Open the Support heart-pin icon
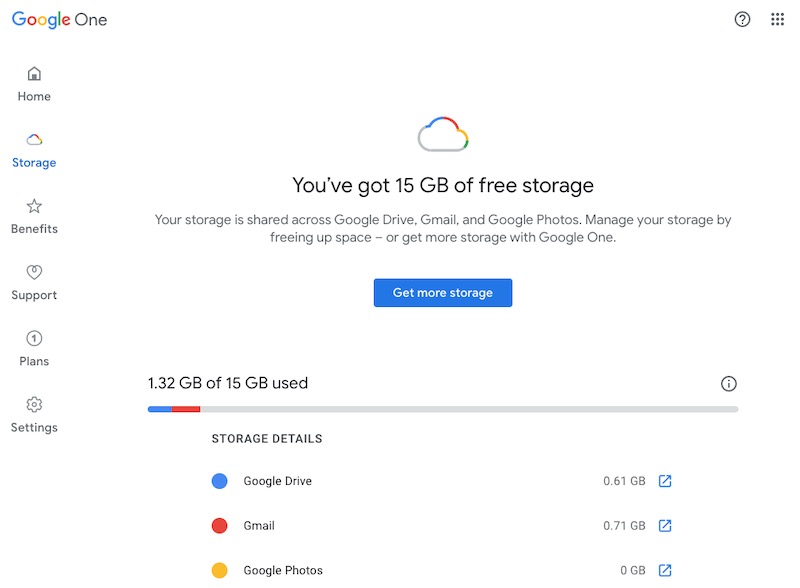 [x=34, y=272]
